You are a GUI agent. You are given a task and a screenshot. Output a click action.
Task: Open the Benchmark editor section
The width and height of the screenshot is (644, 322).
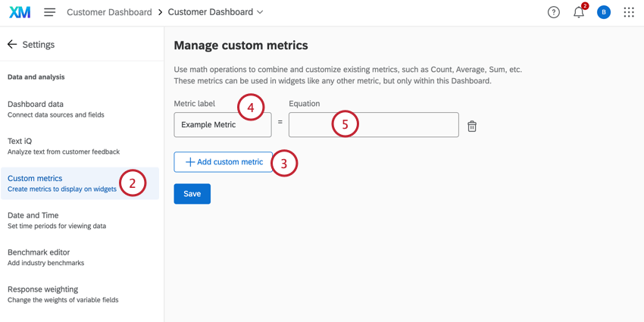(x=45, y=257)
